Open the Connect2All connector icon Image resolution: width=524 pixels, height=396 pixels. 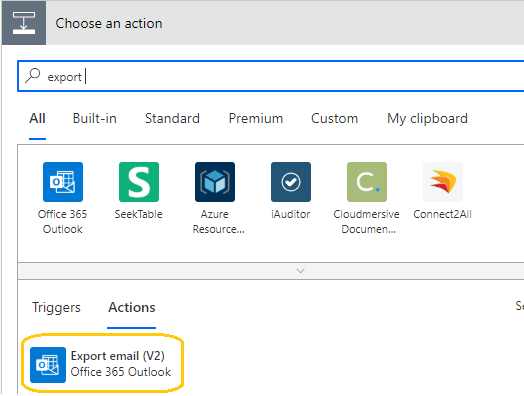443,182
